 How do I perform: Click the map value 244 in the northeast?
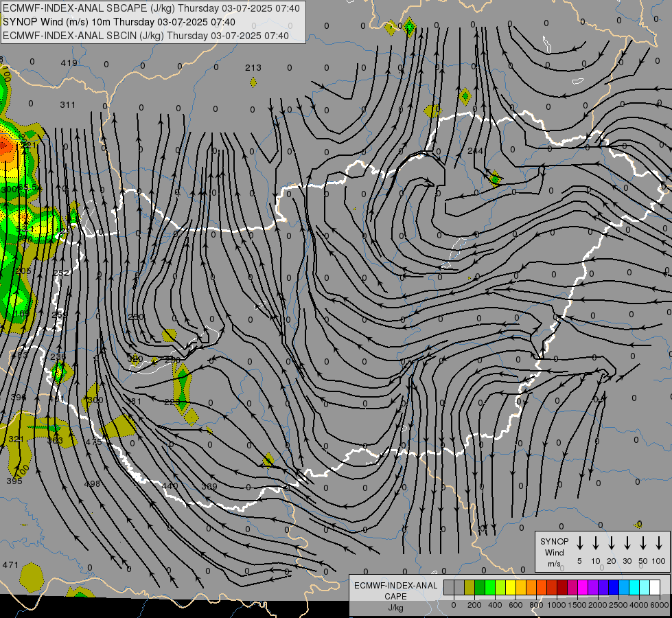coord(475,151)
